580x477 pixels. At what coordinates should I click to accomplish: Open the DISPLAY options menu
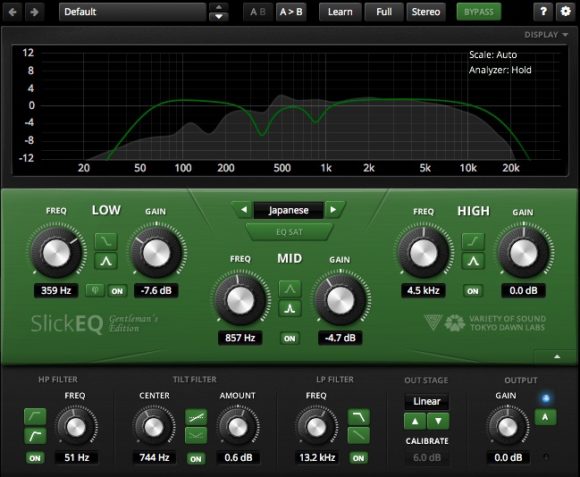click(546, 35)
